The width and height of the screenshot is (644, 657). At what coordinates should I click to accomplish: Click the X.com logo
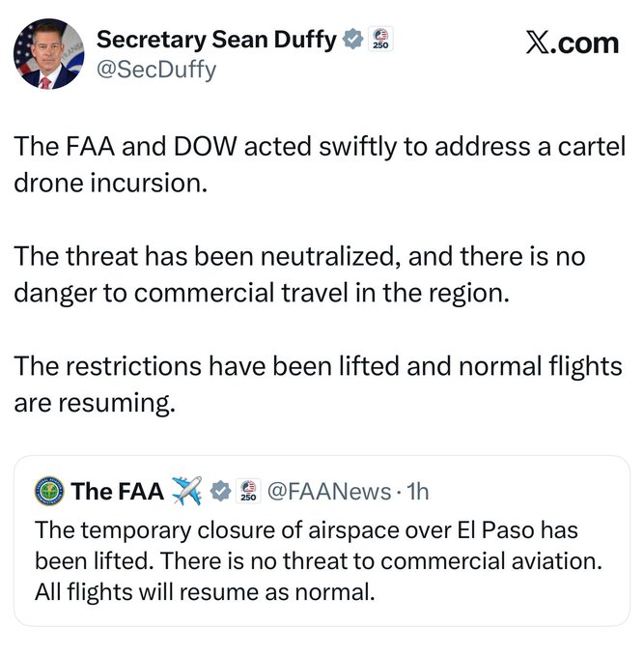(x=572, y=43)
